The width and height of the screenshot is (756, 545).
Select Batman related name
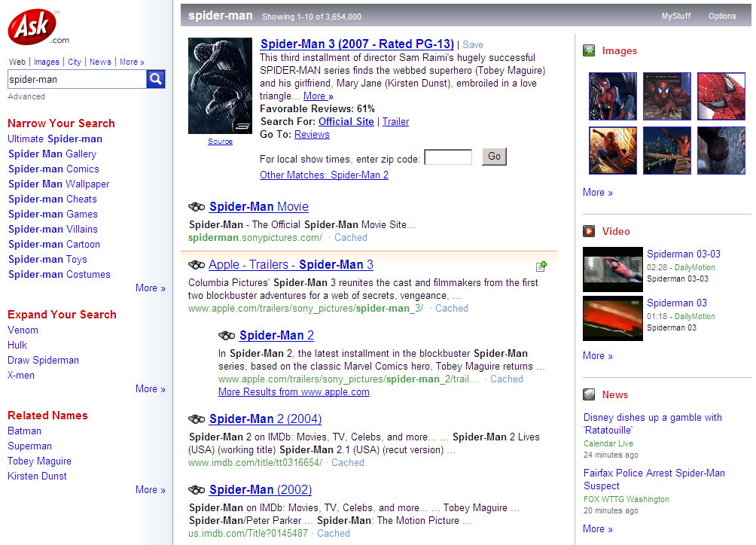(x=25, y=431)
